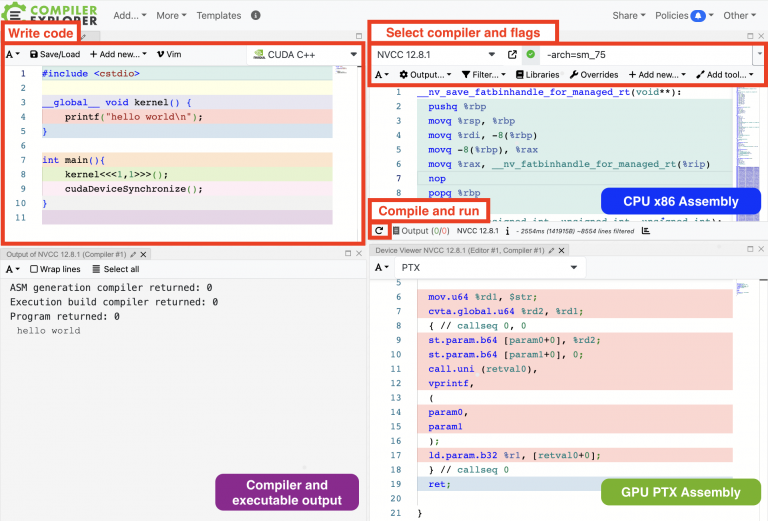Click the Save/Load floppy disk button
This screenshot has height=521, width=768.
tap(55, 54)
